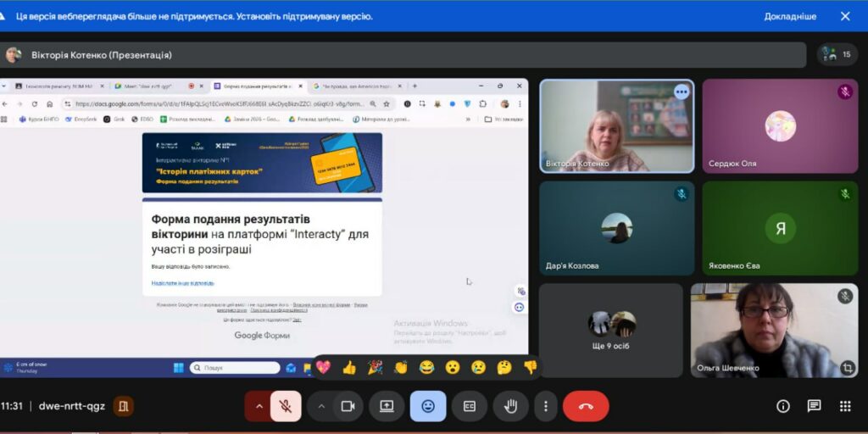This screenshot has width=868, height=434.
Task: Click the 'Ще 9 осіб' participants tile
Action: click(x=611, y=330)
